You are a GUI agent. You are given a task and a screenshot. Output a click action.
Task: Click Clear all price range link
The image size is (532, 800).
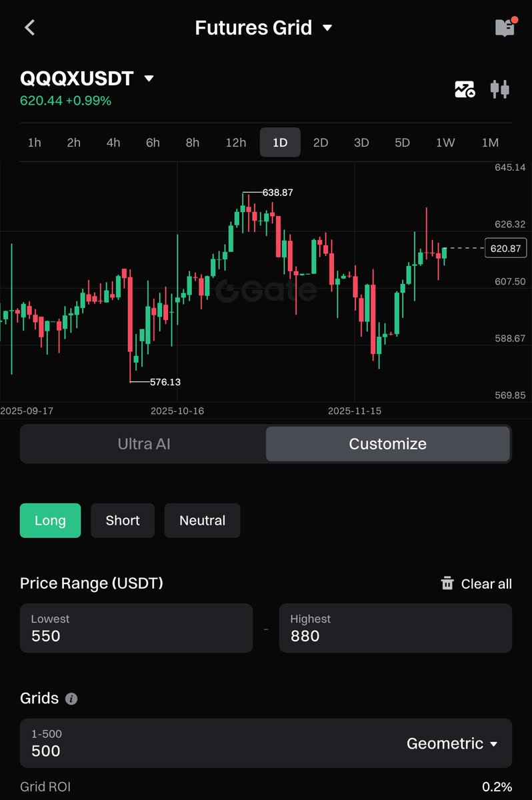pos(487,584)
